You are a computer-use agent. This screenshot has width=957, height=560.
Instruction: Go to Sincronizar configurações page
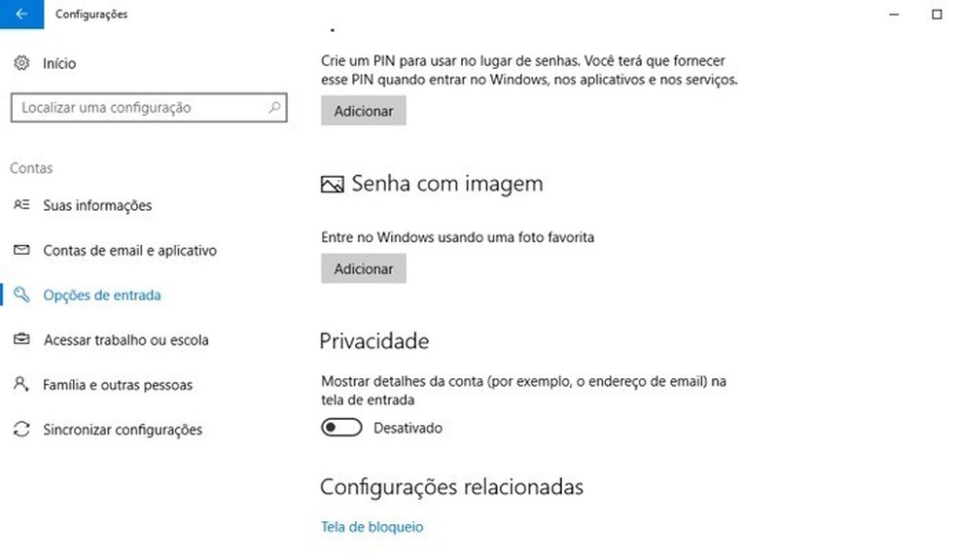123,430
